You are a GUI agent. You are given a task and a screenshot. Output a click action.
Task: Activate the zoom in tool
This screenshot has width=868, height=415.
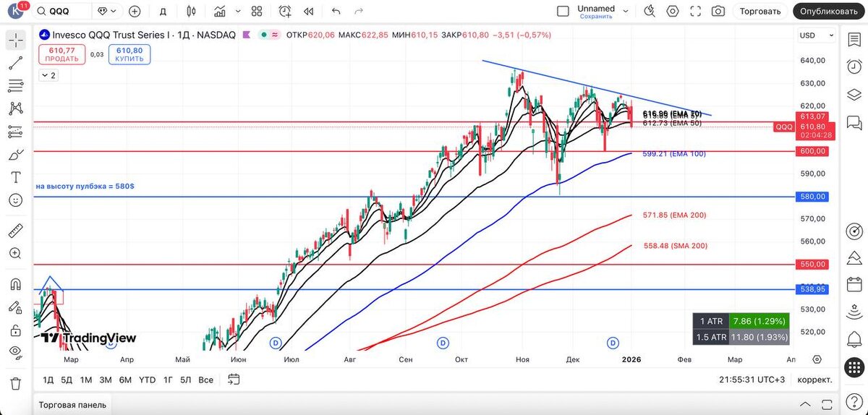tap(16, 254)
